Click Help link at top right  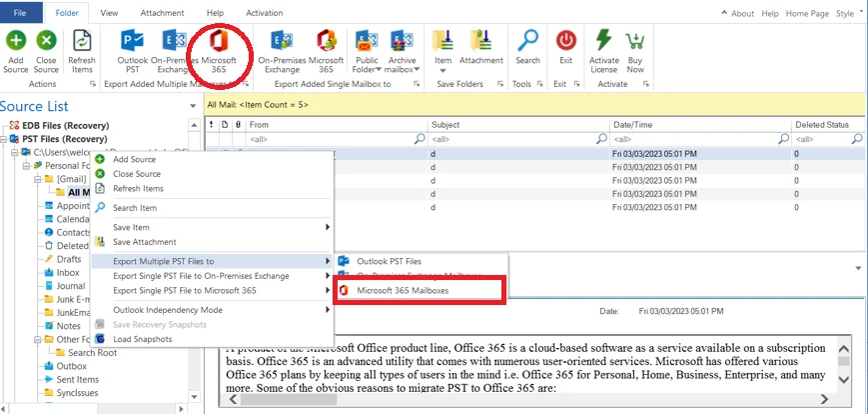point(770,13)
